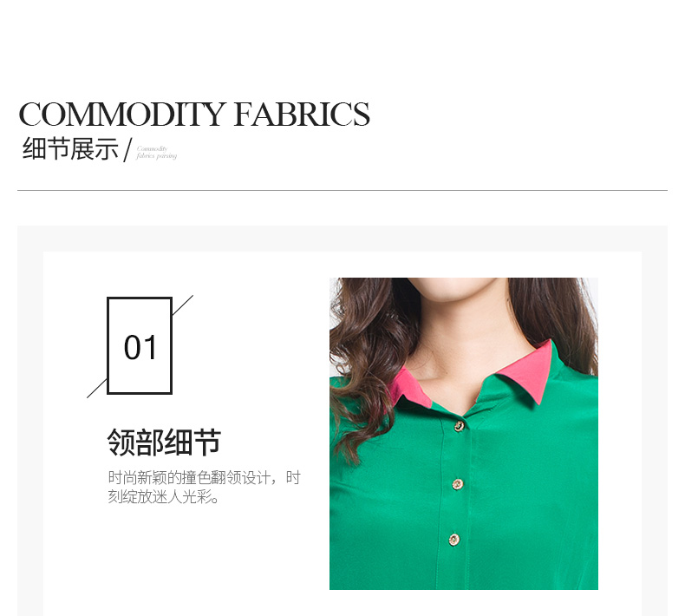This screenshot has height=616, width=685.
Task: Click the 领部细节 heading
Action: click(164, 442)
